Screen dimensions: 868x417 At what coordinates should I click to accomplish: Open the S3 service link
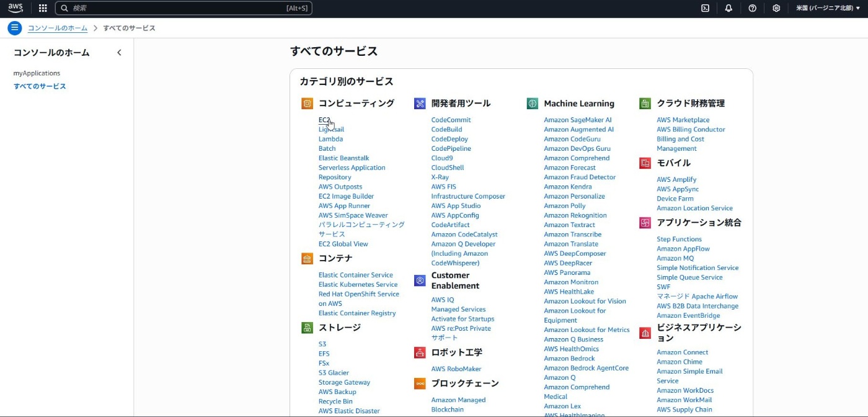coord(322,344)
